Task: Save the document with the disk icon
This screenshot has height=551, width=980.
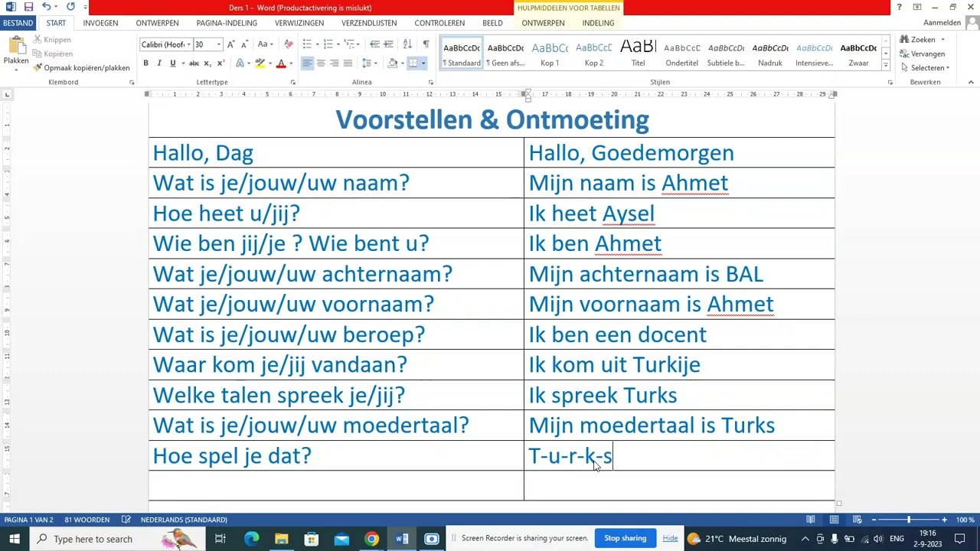Action: [28, 7]
